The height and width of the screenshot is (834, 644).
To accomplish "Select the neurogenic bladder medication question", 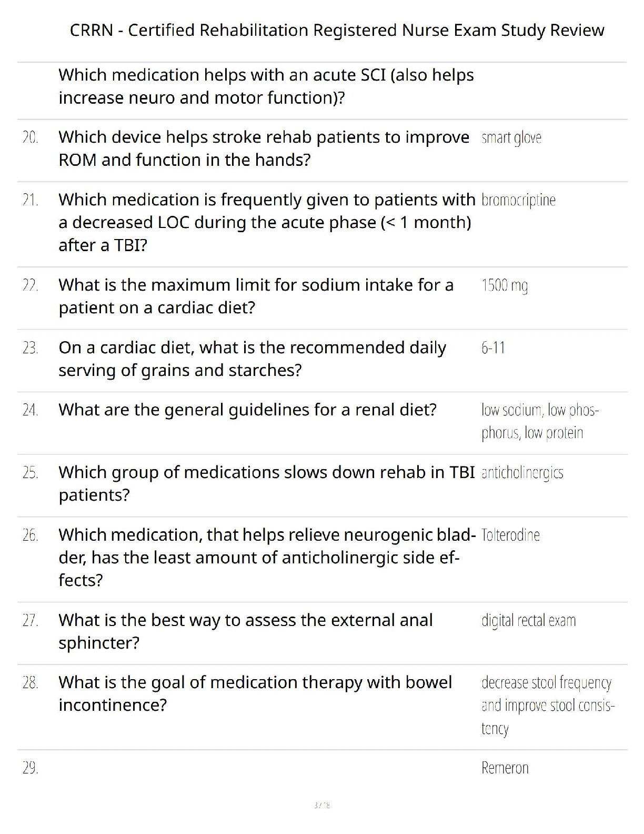I will point(267,558).
